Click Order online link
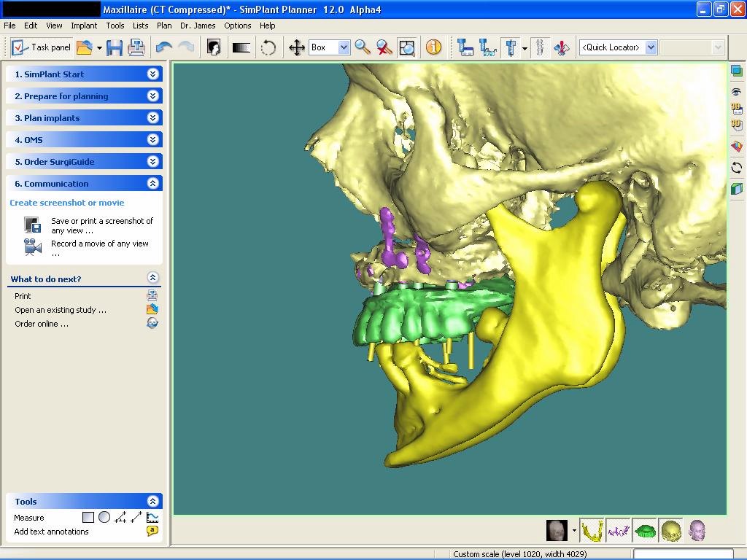This screenshot has width=747, height=560. coord(42,324)
